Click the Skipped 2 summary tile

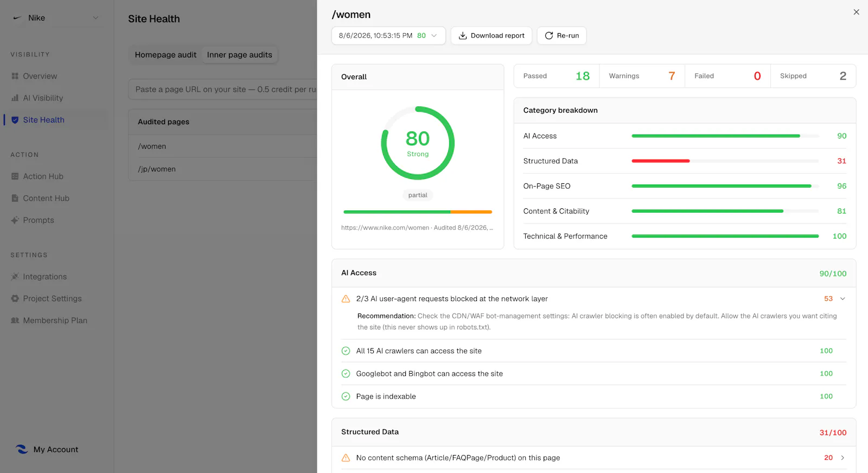(x=813, y=76)
